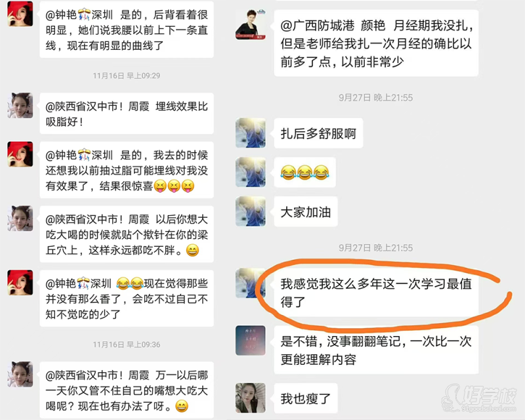Viewport: 525px width, 420px height.
Task: Tap the red-hat avatar beside 结果很惊喜 message
Action: click(20, 154)
